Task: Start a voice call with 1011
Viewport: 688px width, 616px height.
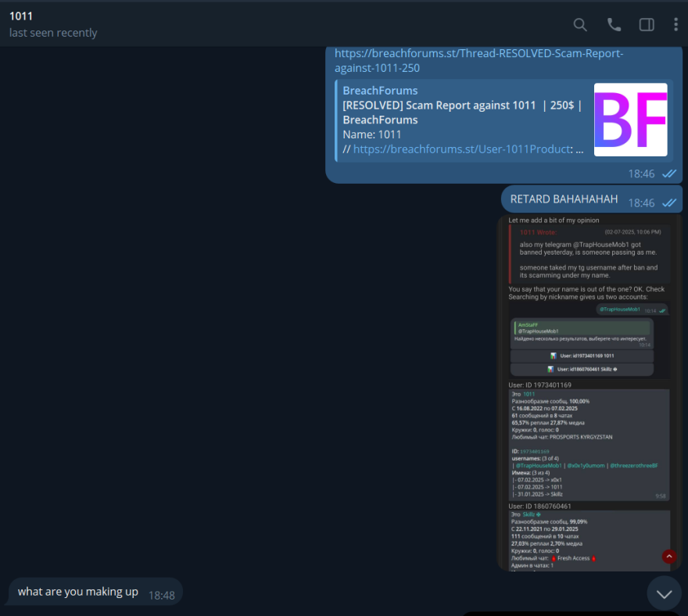Action: coord(614,24)
